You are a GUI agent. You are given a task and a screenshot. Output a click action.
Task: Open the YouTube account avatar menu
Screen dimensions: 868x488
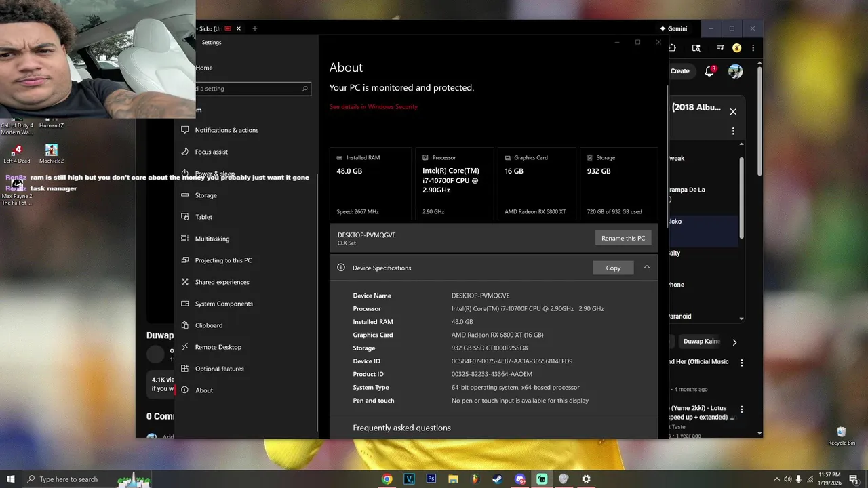pos(735,71)
